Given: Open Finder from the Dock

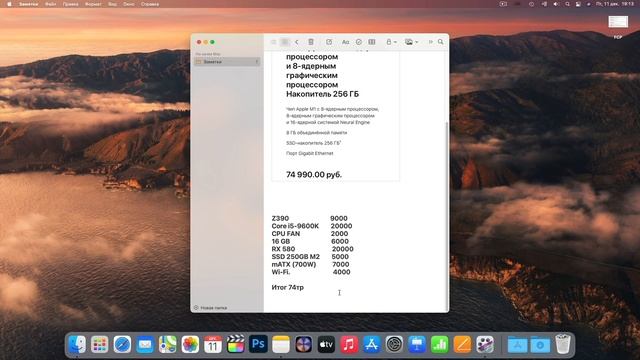Looking at the screenshot, I should (77, 344).
